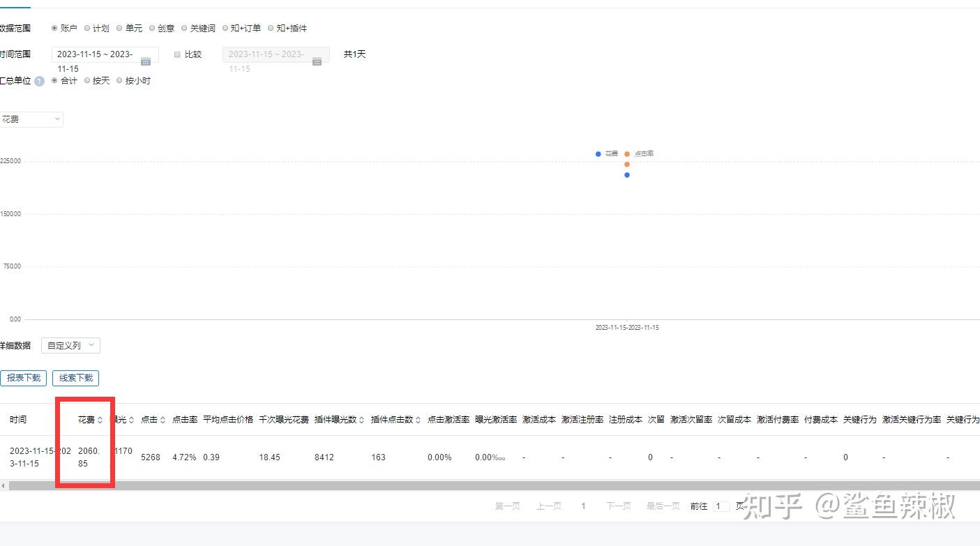Click the 5268 clicks value cell

tap(151, 457)
